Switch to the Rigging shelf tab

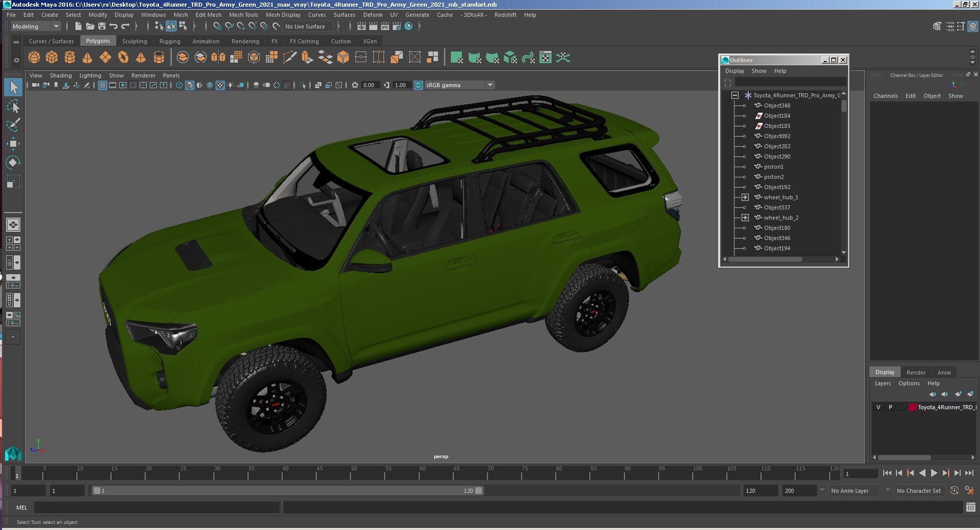170,41
